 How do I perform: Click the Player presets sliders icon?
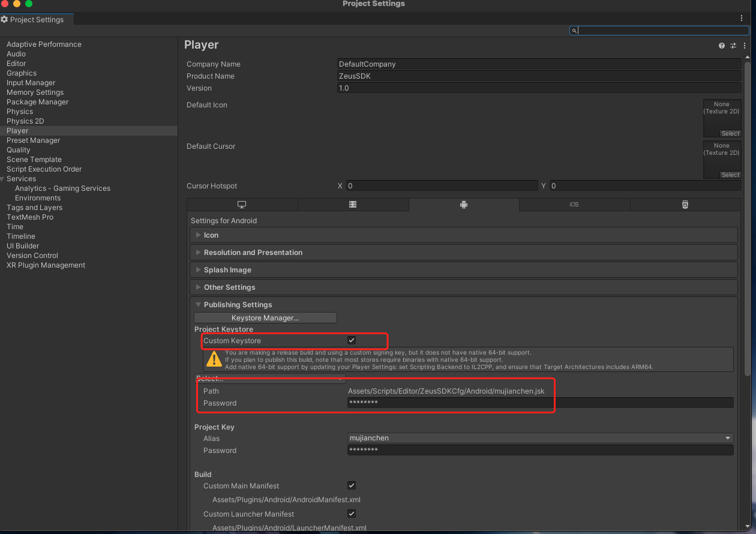pyautogui.click(x=733, y=46)
